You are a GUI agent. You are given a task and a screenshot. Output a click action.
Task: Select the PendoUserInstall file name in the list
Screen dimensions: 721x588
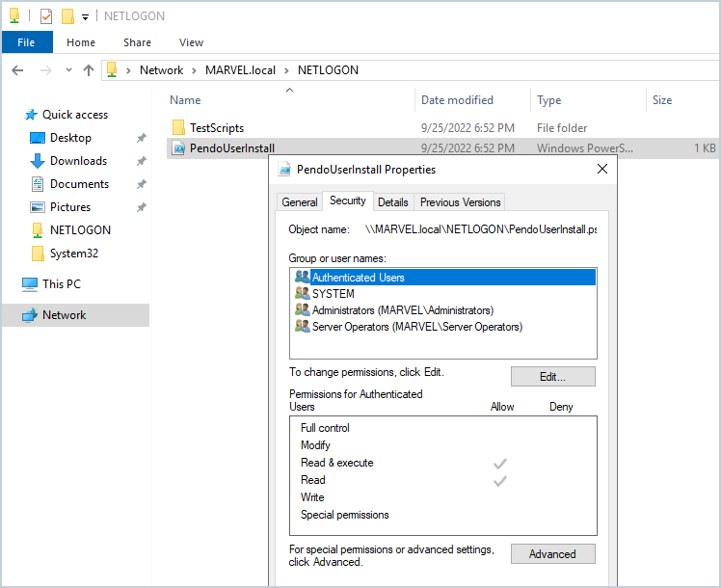tap(232, 148)
